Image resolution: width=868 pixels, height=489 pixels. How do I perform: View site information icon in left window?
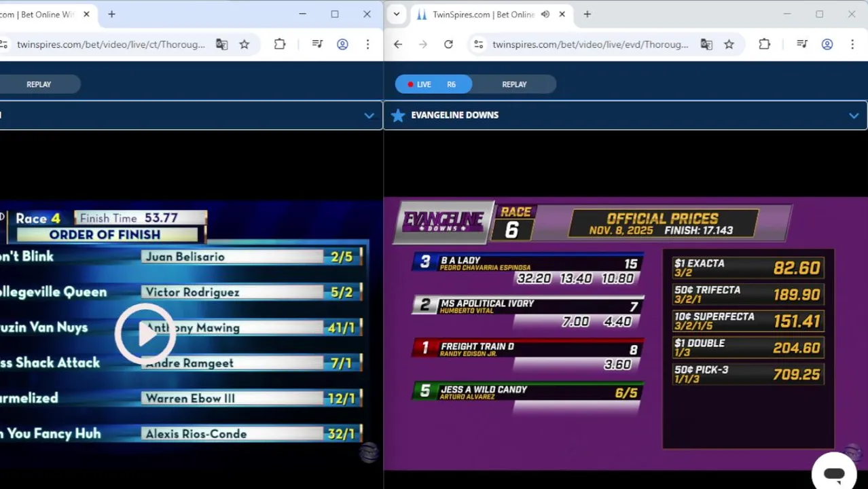[3, 44]
